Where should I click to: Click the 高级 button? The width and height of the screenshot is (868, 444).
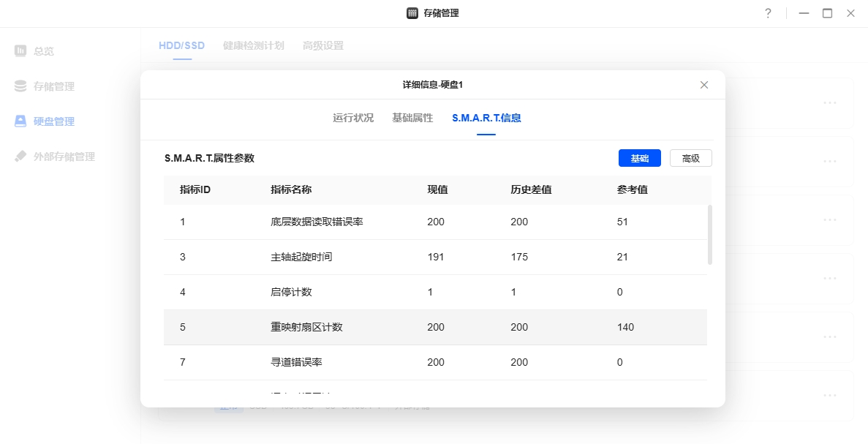pos(691,158)
